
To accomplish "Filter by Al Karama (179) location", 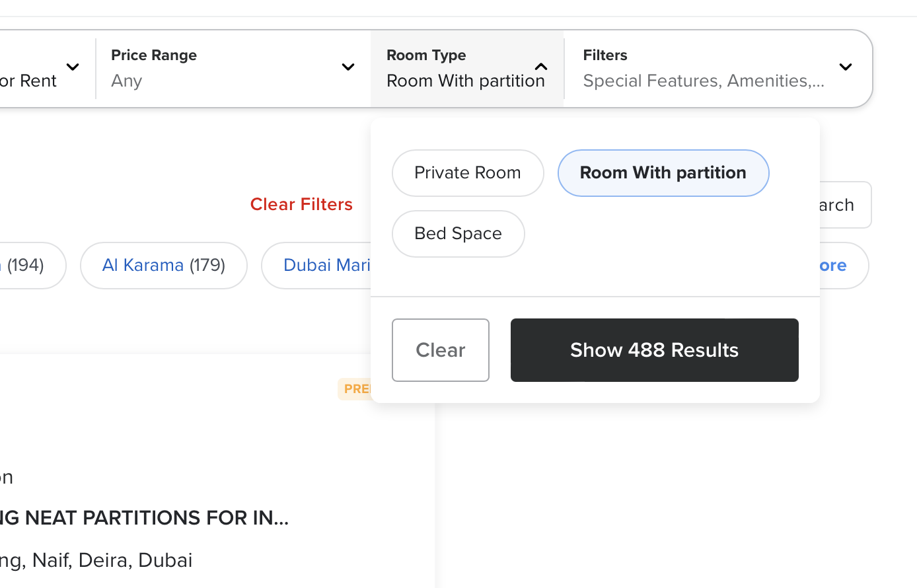I will tap(163, 266).
